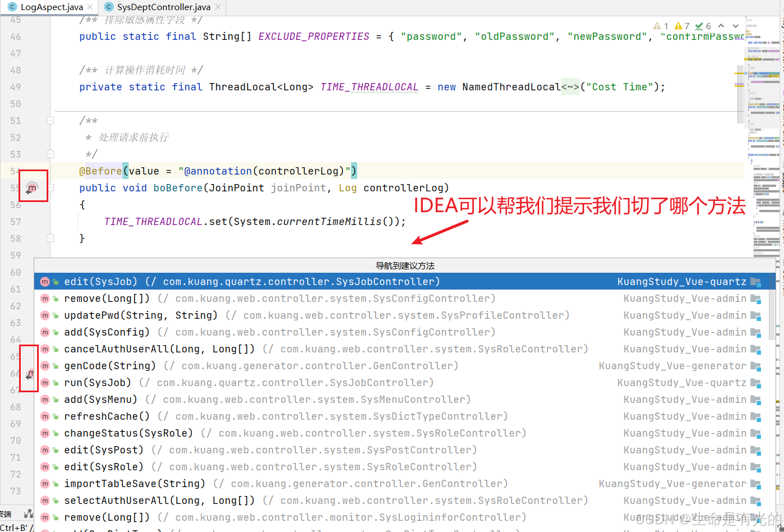Click the method icon of edit(SysJob) row

point(45,282)
